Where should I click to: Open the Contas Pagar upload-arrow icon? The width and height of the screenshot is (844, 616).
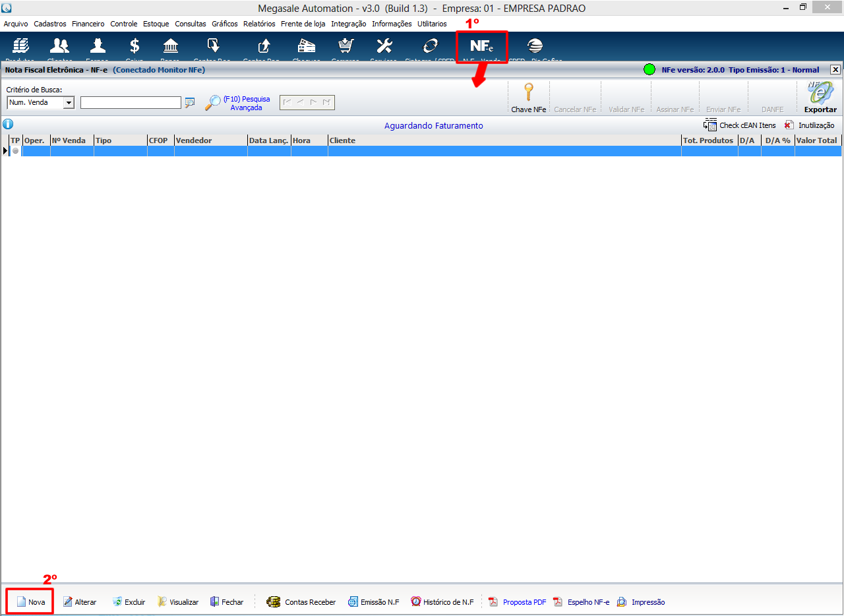(263, 46)
